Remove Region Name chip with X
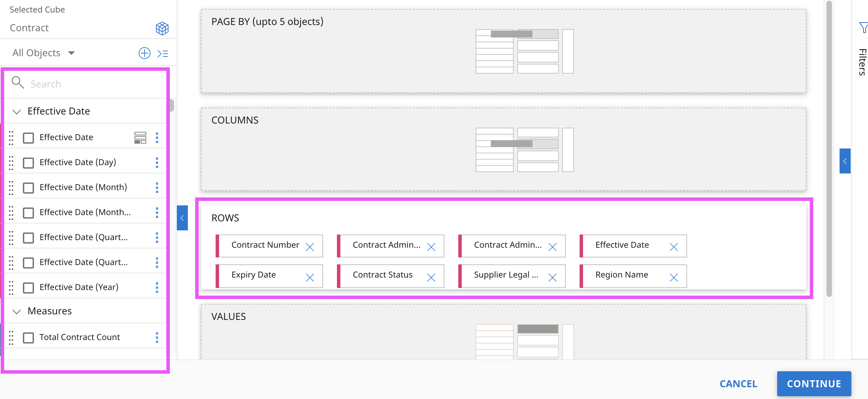 click(674, 277)
